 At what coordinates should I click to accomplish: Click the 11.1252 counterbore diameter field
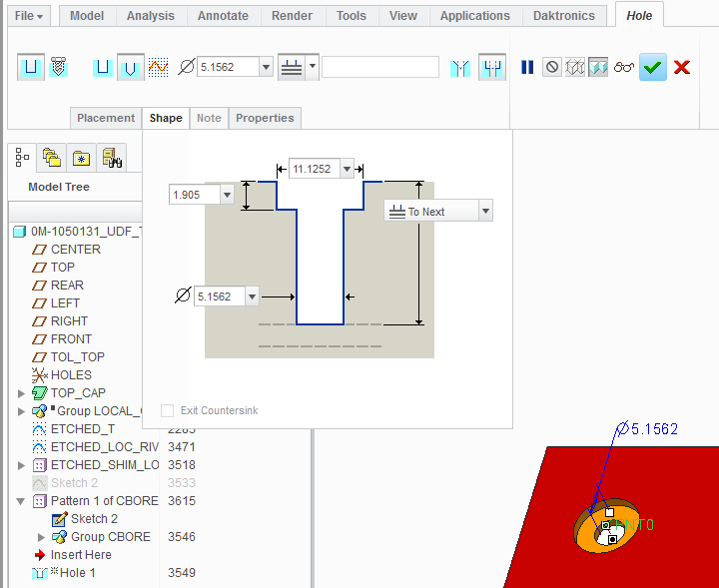click(315, 169)
